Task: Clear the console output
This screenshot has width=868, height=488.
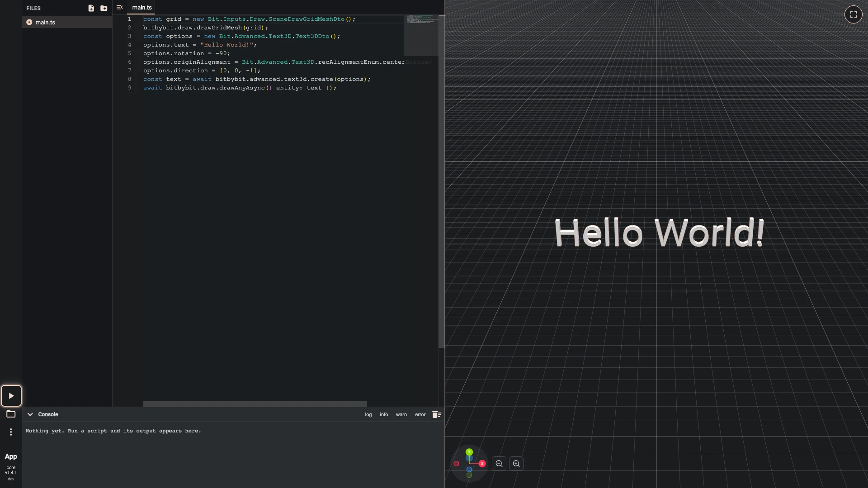Action: [x=437, y=414]
